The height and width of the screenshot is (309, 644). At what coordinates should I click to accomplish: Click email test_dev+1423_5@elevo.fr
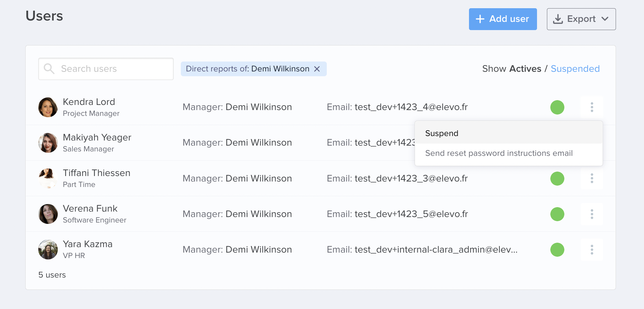(411, 214)
